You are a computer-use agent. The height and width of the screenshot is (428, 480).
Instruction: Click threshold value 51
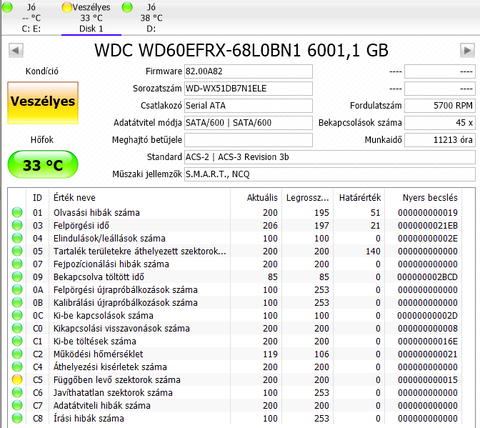point(375,212)
